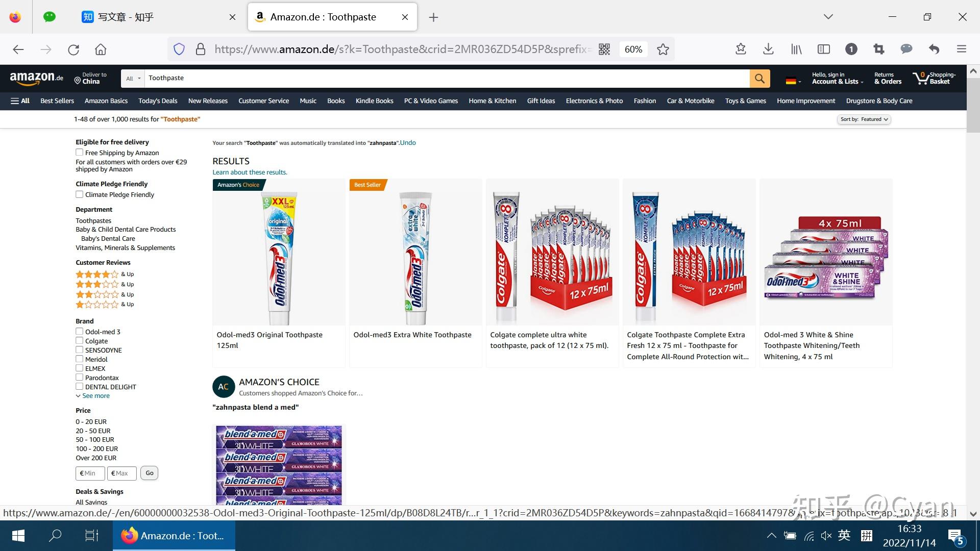This screenshot has height=551, width=980.
Task: Open Today's Deals in navigation bar
Action: tap(158, 101)
